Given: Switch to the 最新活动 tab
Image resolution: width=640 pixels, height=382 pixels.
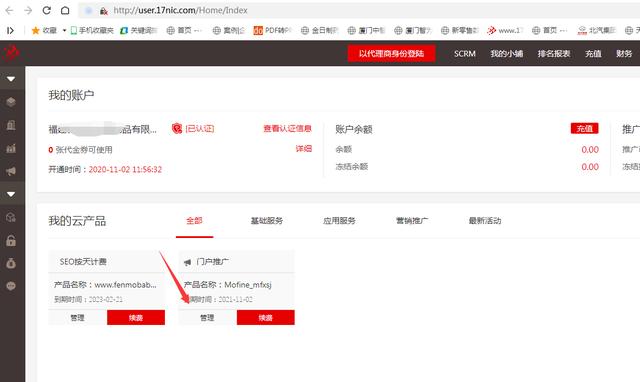Looking at the screenshot, I should click(485, 221).
